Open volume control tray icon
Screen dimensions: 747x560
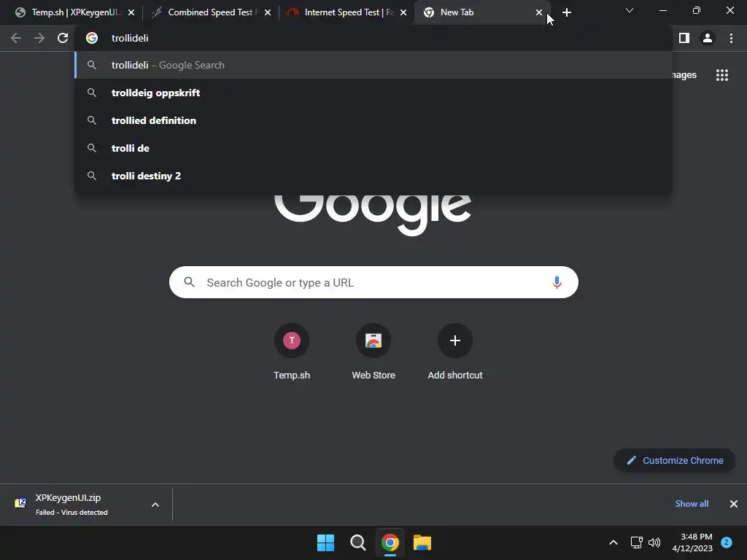coord(654,542)
